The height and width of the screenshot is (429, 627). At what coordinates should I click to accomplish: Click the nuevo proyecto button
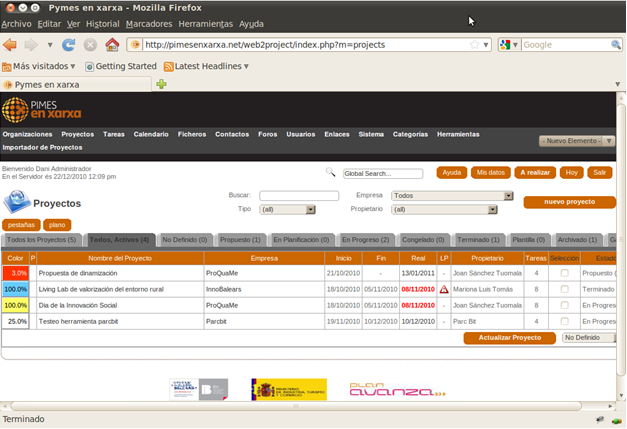569,202
